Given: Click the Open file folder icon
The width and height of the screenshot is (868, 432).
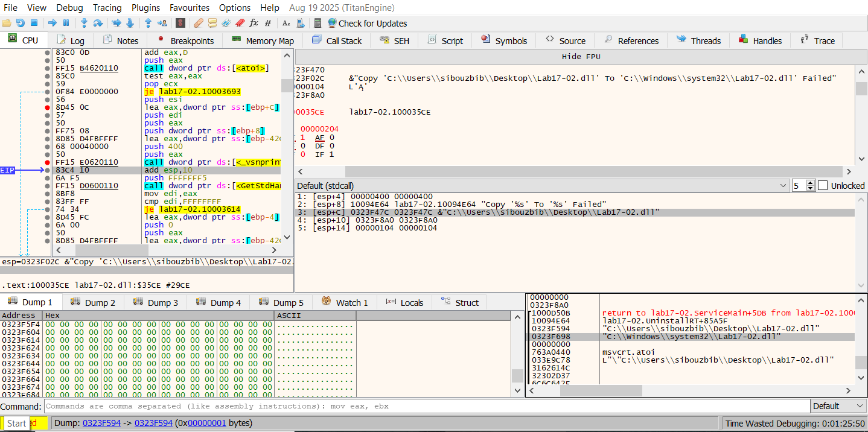Looking at the screenshot, I should click(7, 23).
